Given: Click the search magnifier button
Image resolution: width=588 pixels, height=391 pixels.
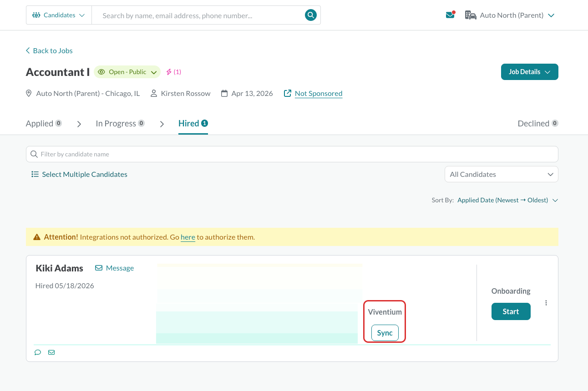Looking at the screenshot, I should coord(310,15).
